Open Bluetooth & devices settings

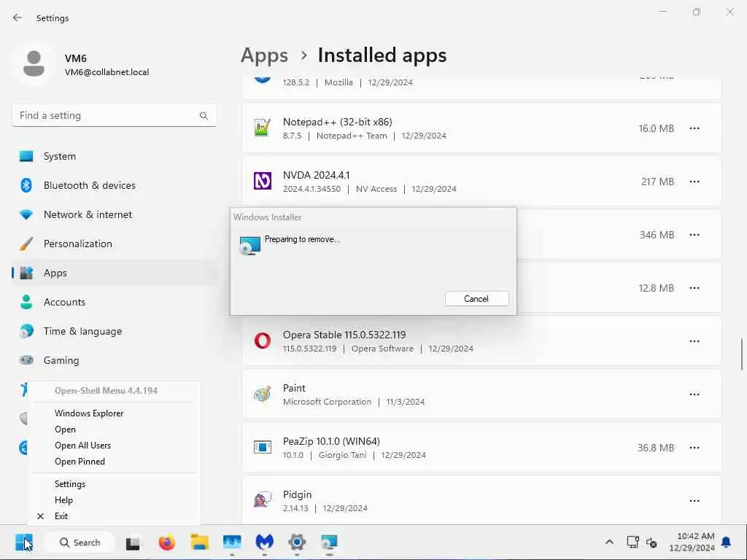115,185
